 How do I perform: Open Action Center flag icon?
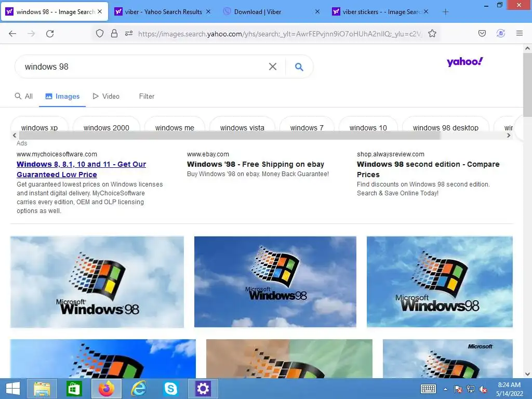coord(458,389)
